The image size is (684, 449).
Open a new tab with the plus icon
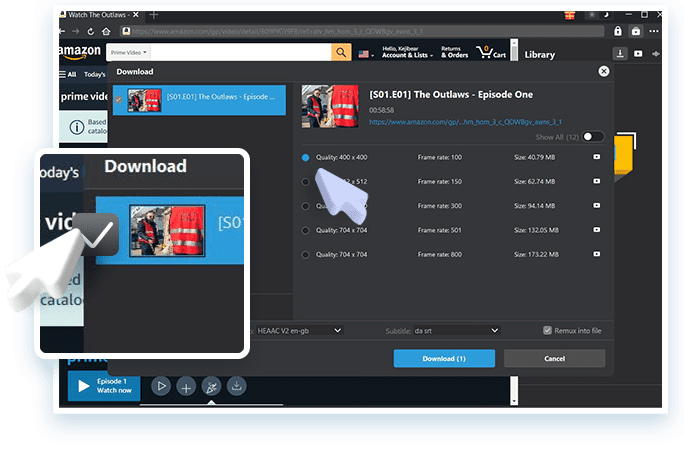[x=154, y=15]
